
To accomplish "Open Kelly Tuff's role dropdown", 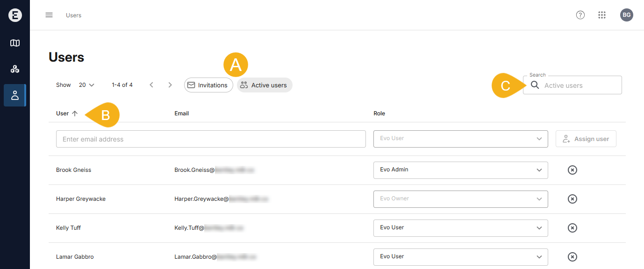I will [460, 228].
